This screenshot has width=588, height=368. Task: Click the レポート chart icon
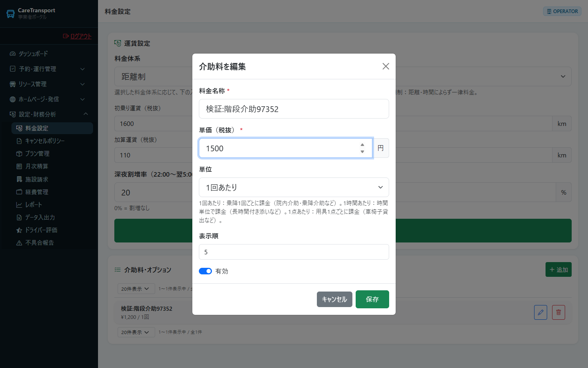pos(19,204)
